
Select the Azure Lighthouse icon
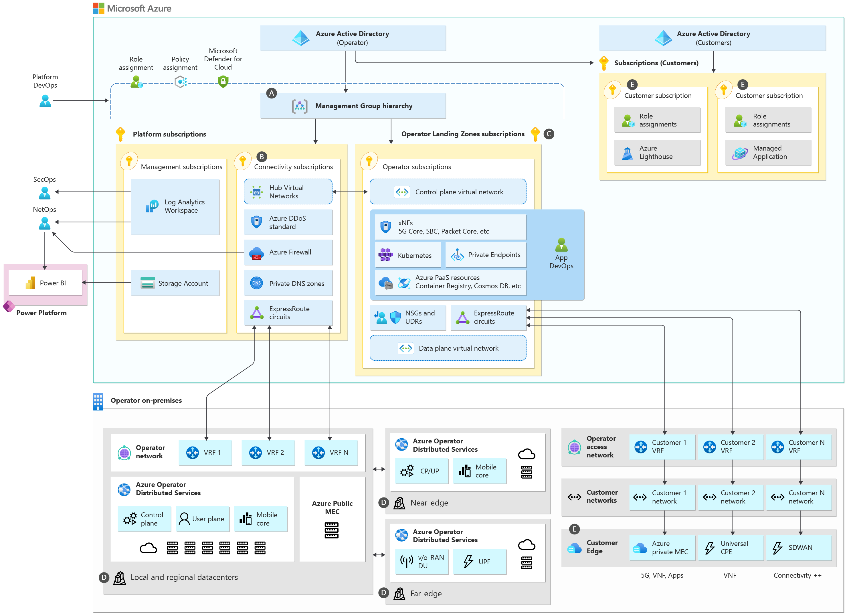click(628, 153)
